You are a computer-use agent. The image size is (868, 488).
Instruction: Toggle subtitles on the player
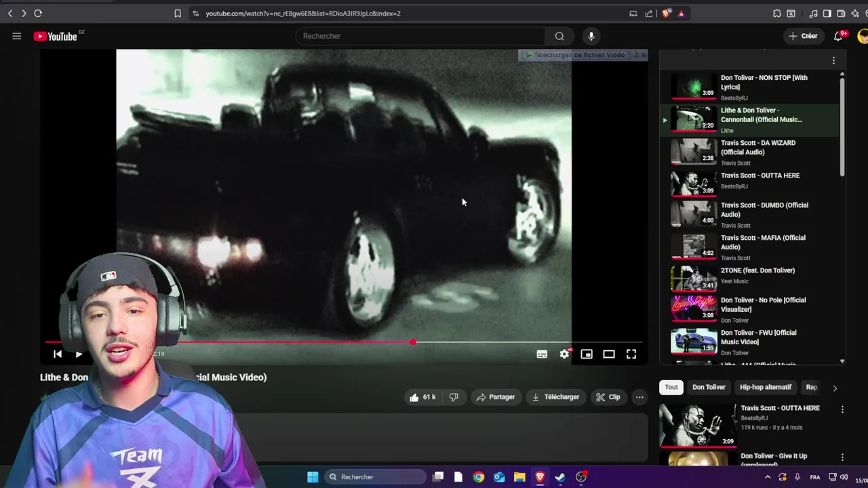pyautogui.click(x=542, y=354)
